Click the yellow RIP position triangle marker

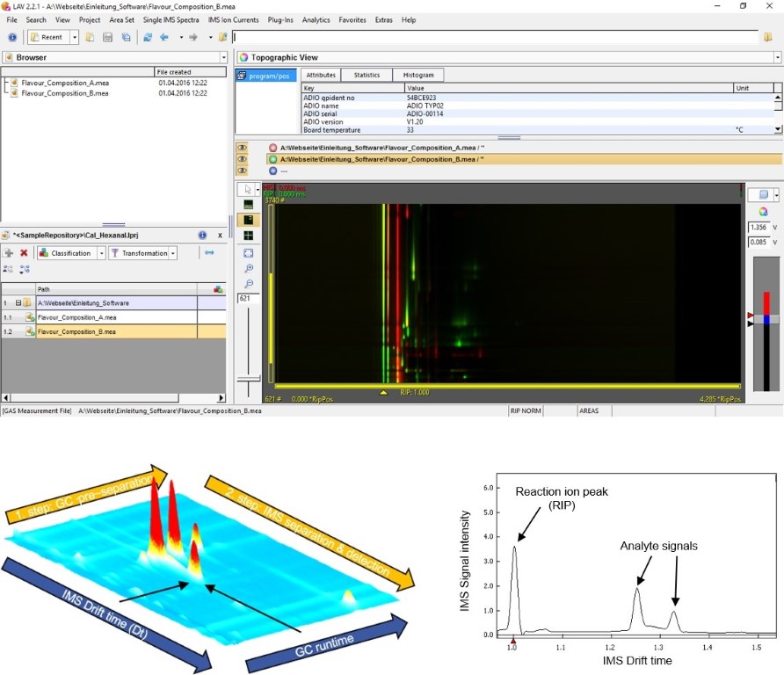pyautogui.click(x=383, y=393)
